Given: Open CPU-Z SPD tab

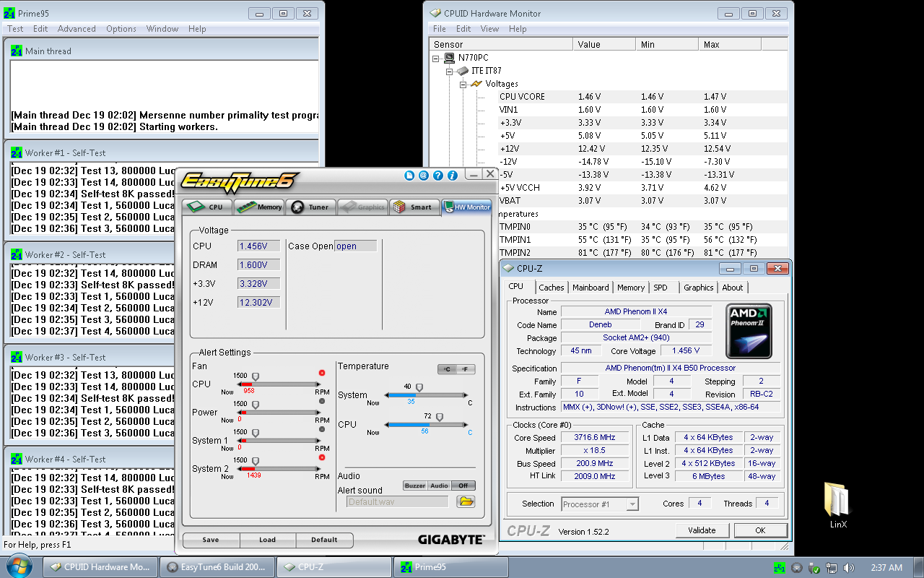Looking at the screenshot, I should tap(661, 288).
